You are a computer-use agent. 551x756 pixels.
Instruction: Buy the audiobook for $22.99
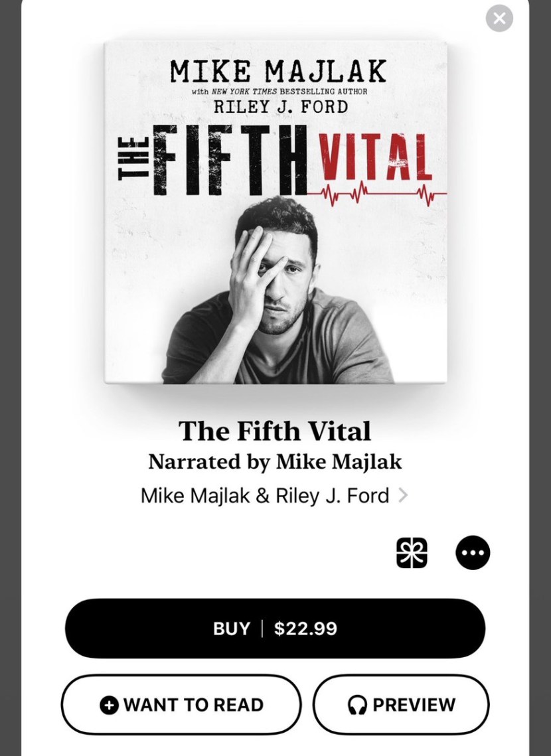coord(275,629)
